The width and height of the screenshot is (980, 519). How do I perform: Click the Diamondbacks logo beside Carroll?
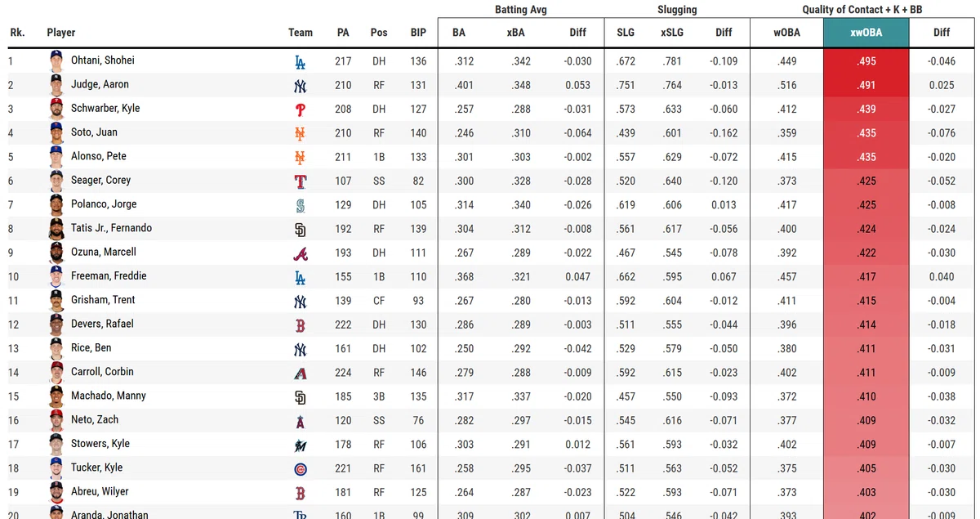300,373
